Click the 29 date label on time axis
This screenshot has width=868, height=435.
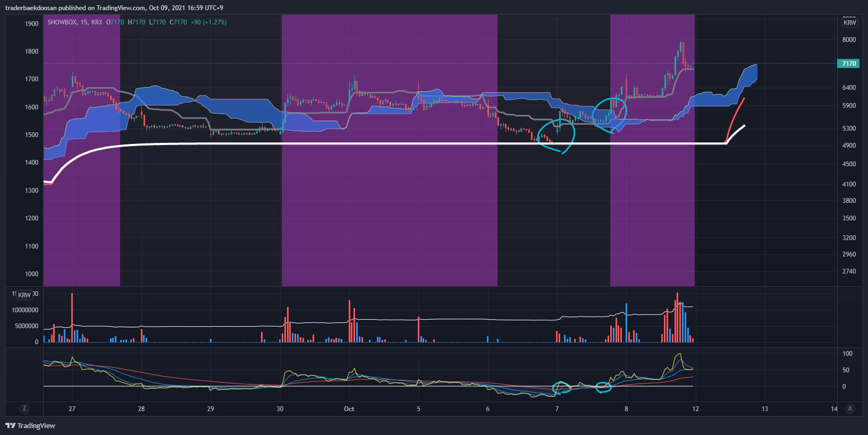[x=210, y=408]
